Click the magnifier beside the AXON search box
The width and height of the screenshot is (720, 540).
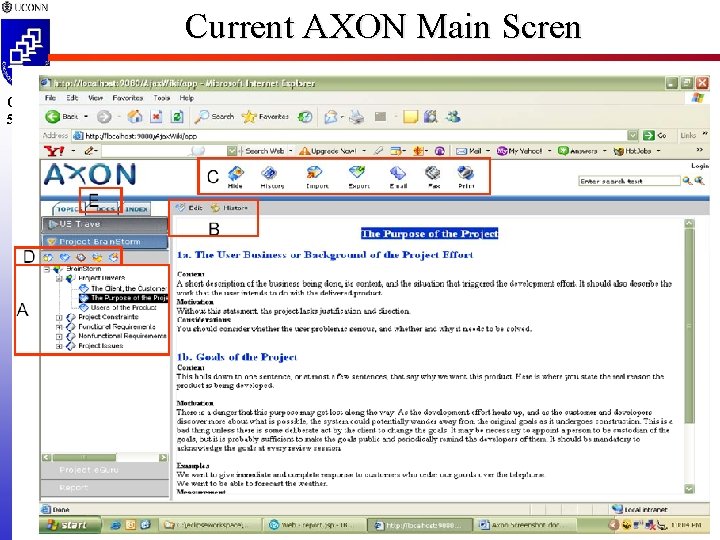click(687, 181)
